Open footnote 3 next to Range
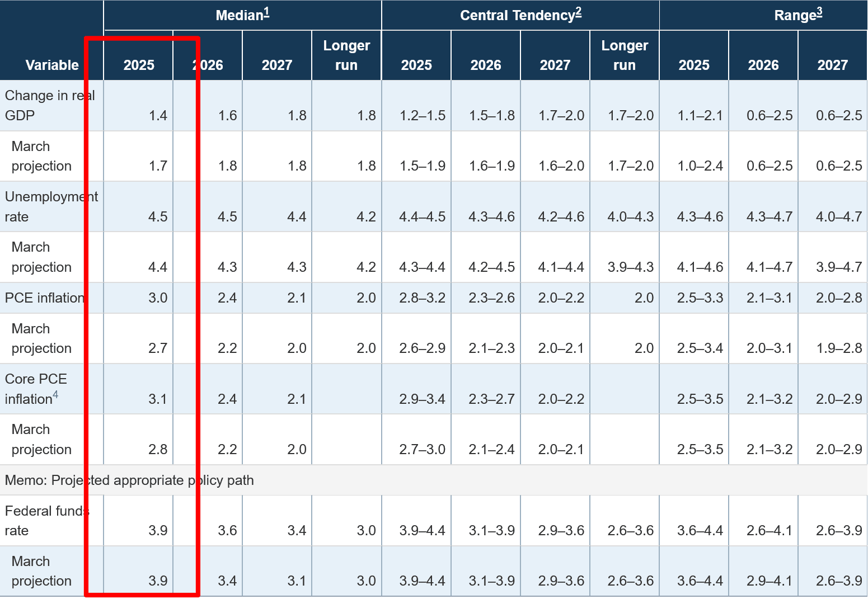Viewport: 868px width, 599px height. 819,12
